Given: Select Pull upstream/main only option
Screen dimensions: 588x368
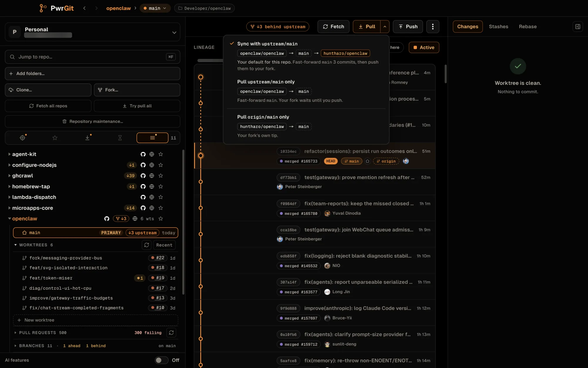Looking at the screenshot, I should click(306, 91).
